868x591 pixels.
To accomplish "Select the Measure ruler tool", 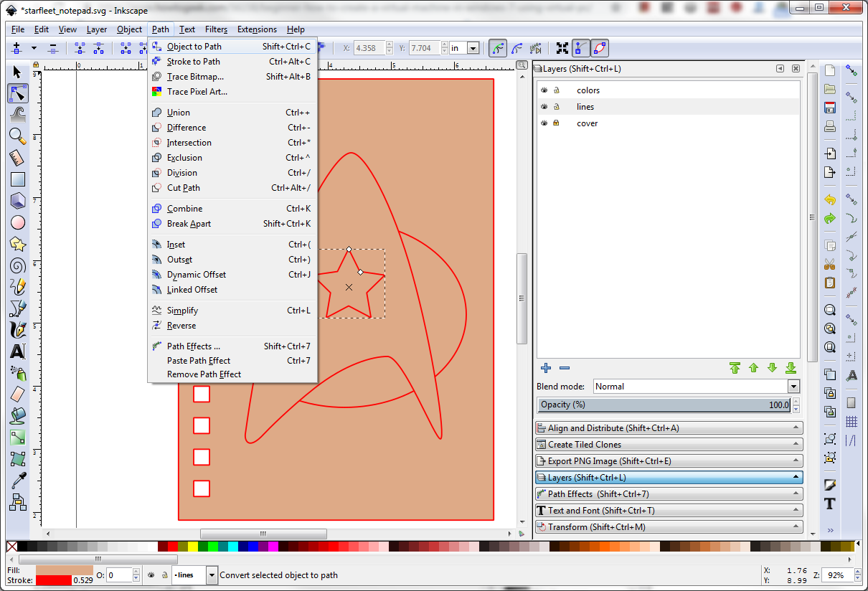I will 18,158.
